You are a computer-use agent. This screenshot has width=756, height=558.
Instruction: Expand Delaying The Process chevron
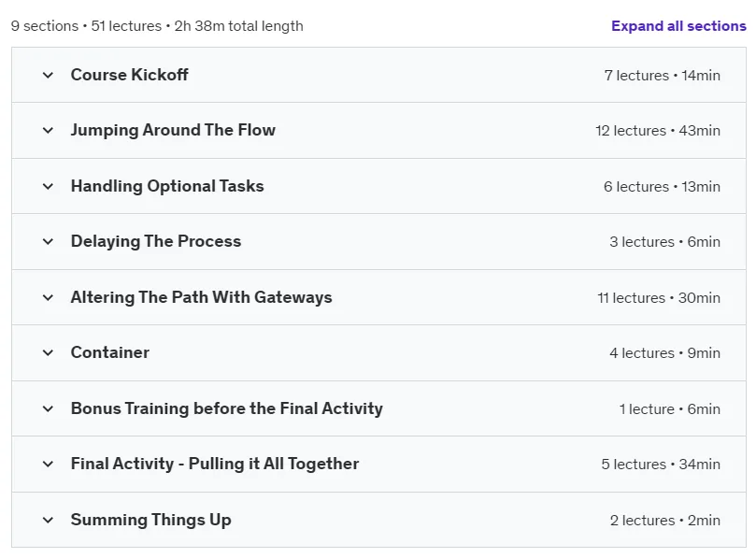coord(48,241)
